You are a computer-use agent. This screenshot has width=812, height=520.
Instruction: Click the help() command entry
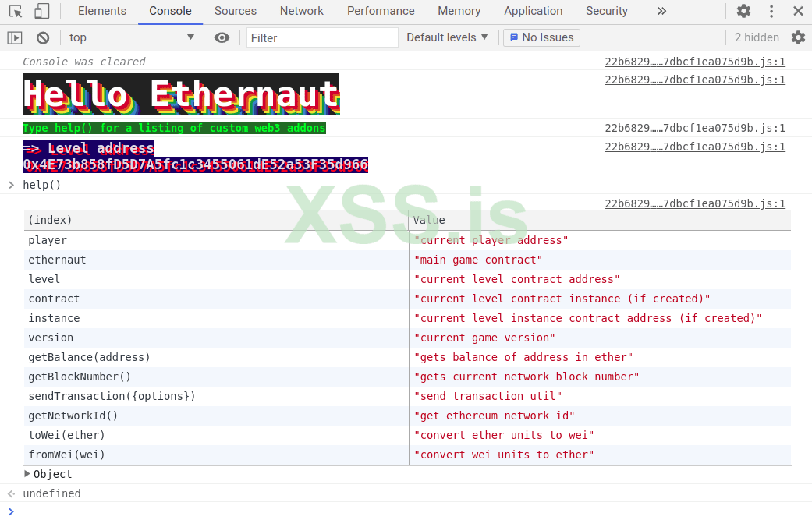[x=42, y=185]
